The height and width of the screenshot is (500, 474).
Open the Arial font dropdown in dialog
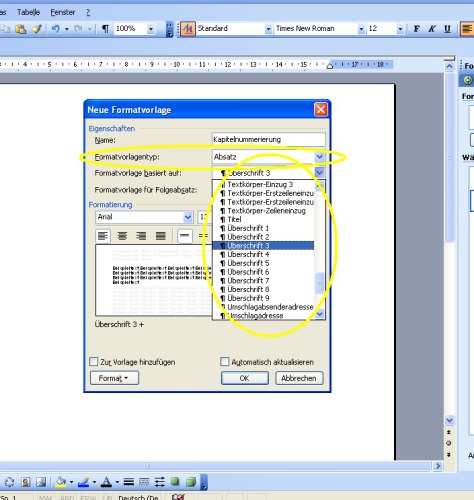click(x=188, y=217)
